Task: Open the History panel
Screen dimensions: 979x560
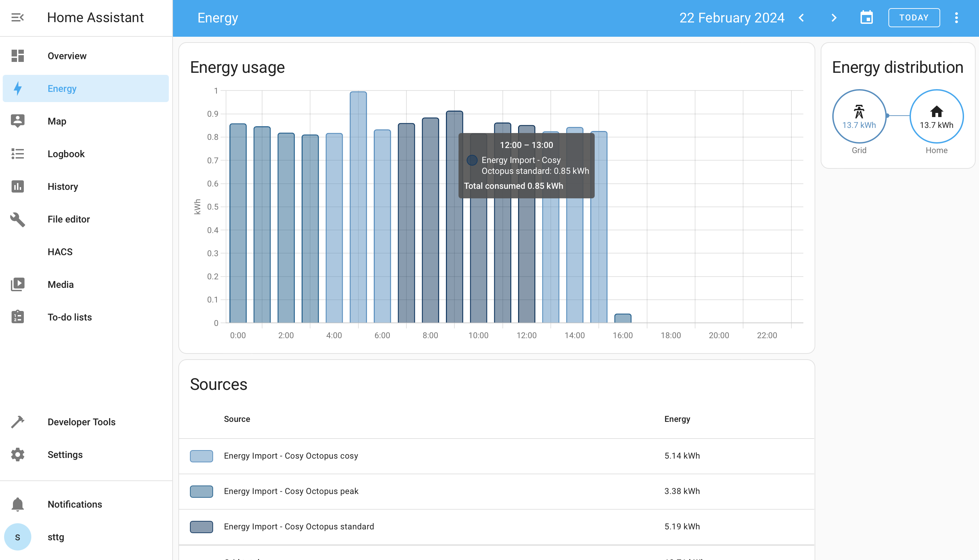Action: click(x=63, y=186)
